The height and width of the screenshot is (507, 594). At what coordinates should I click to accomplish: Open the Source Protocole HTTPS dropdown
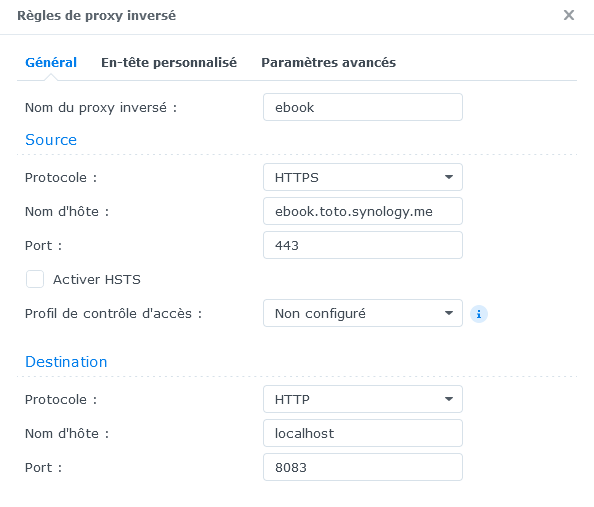tap(363, 177)
